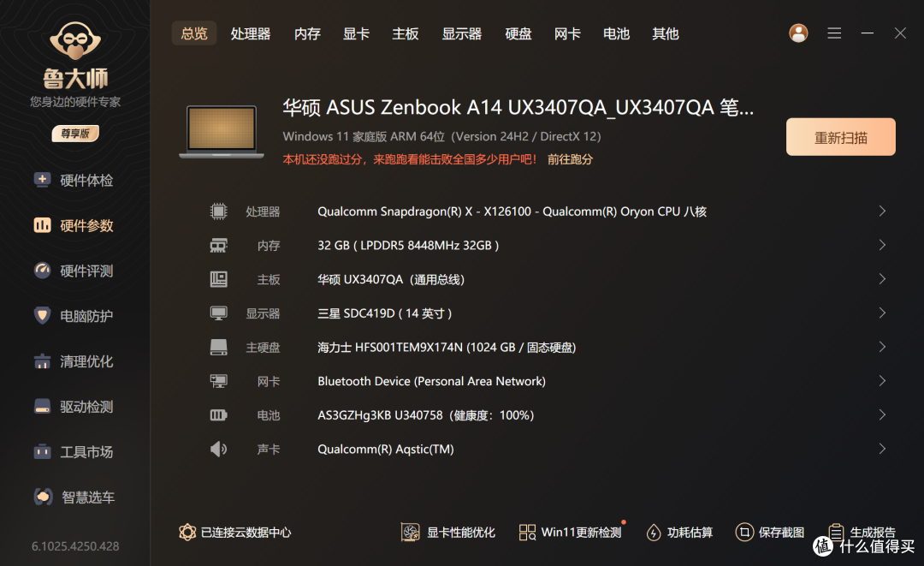
Task: Click the 电池 battery icon
Action: (x=219, y=415)
